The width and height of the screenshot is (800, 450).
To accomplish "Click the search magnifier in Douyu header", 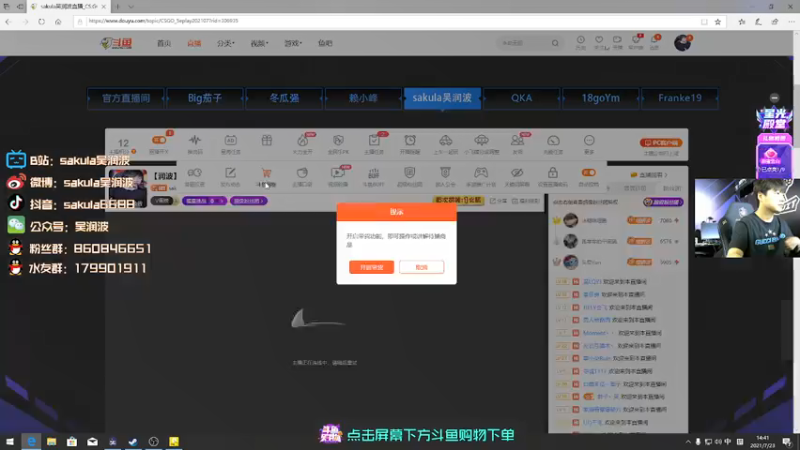I will (x=555, y=43).
